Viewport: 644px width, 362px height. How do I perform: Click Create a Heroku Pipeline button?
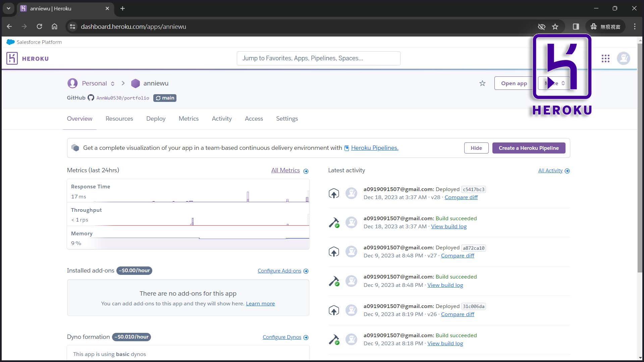coord(529,148)
